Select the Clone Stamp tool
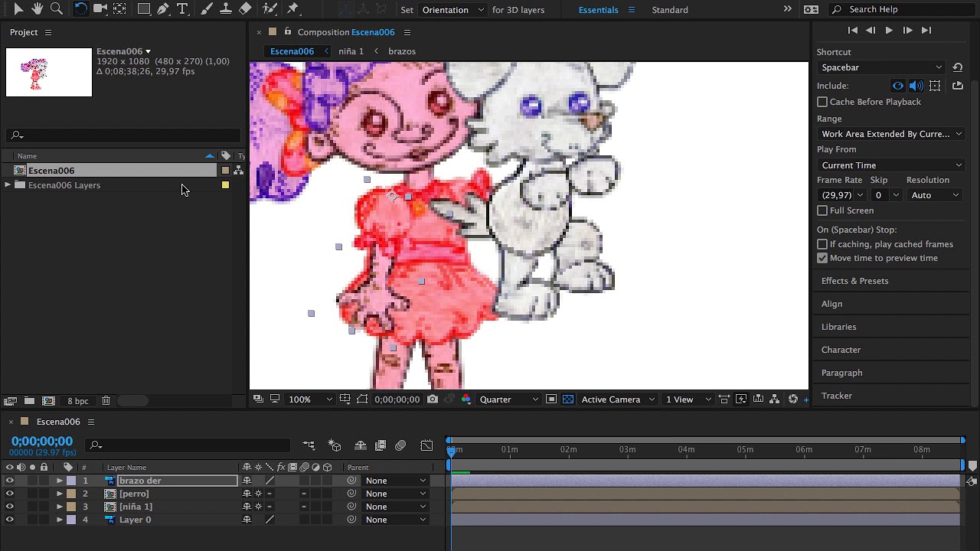 pyautogui.click(x=225, y=9)
